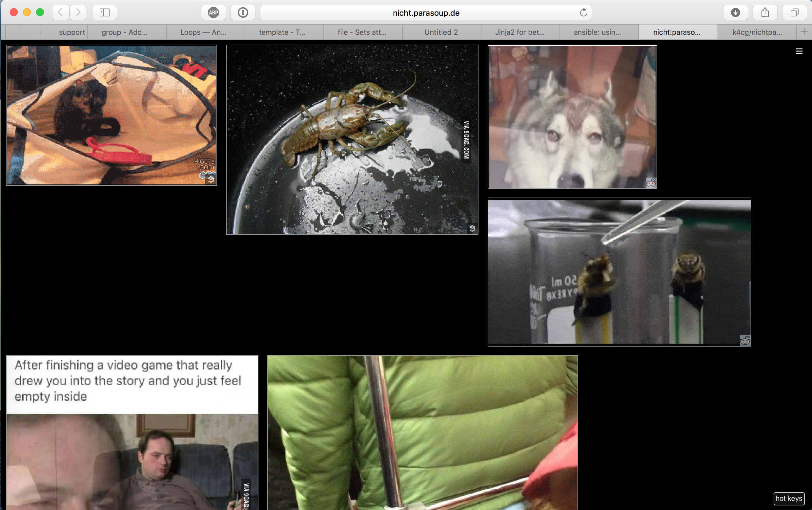Toggle the Safari sidebar
The image size is (812, 510).
105,13
